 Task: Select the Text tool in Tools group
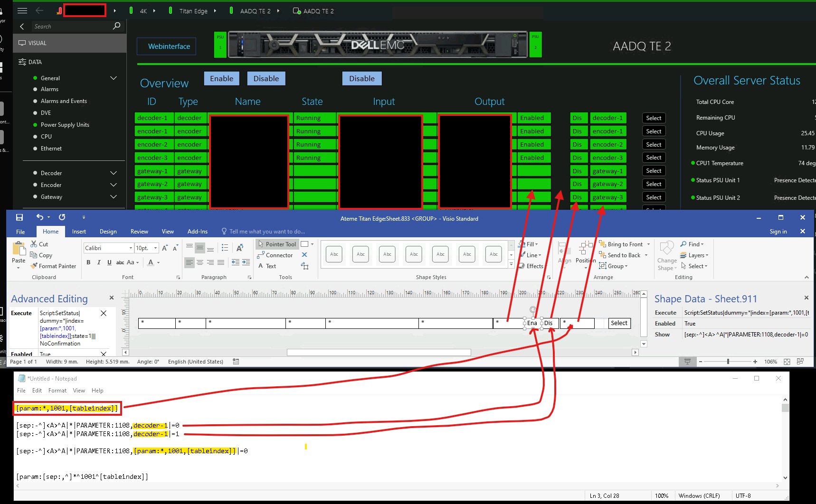click(x=267, y=266)
